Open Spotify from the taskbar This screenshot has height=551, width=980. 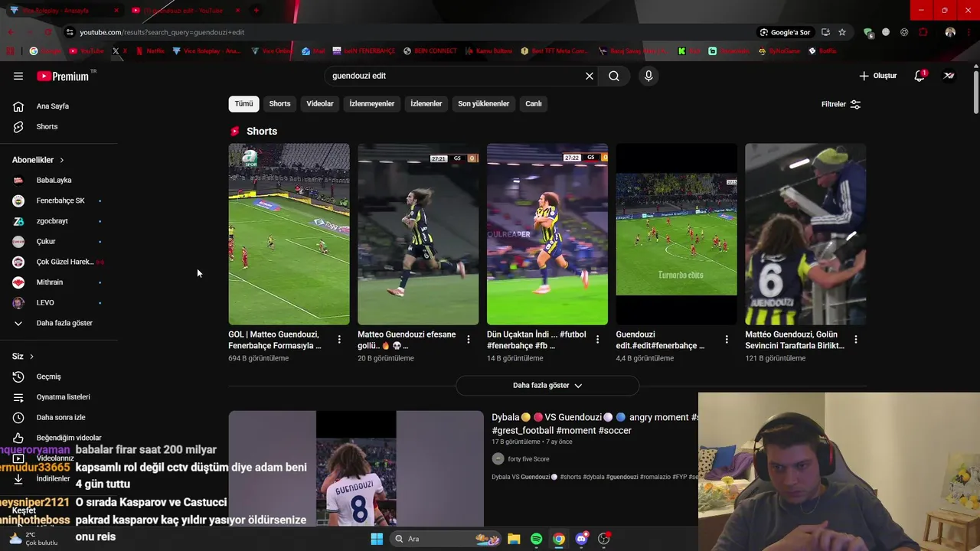536,539
